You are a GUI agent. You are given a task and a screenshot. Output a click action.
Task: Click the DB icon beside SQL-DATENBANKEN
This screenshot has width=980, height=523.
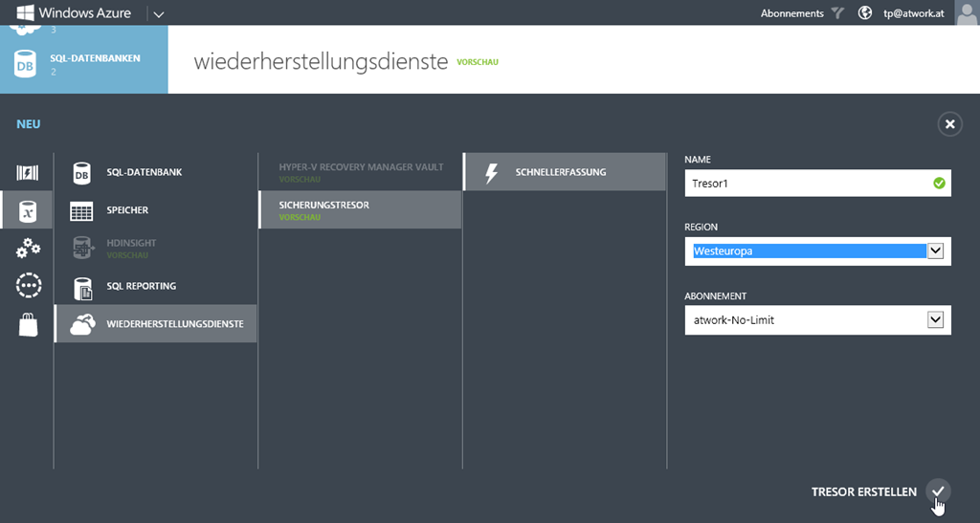click(x=26, y=64)
